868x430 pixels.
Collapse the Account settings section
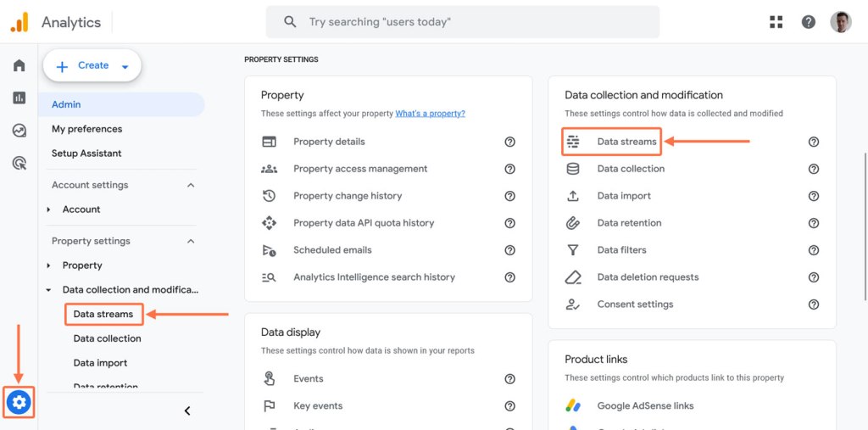pyautogui.click(x=191, y=185)
